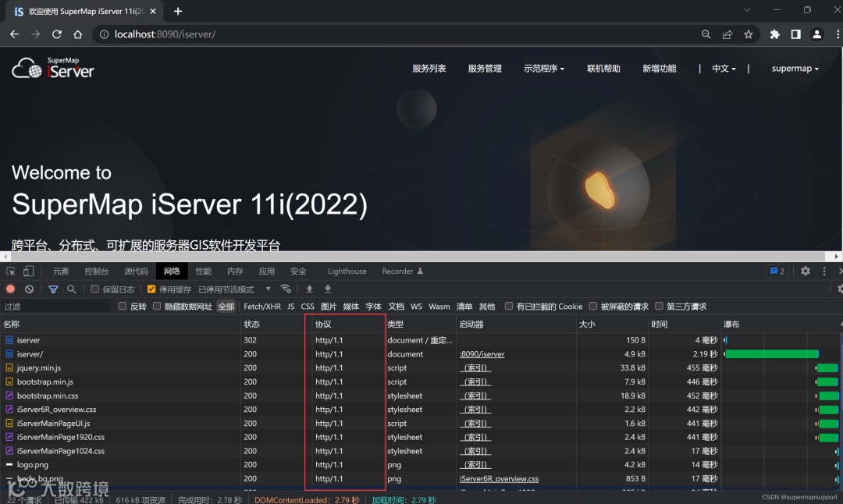Toggle the browser side panel
The height and width of the screenshot is (504, 843).
point(795,34)
